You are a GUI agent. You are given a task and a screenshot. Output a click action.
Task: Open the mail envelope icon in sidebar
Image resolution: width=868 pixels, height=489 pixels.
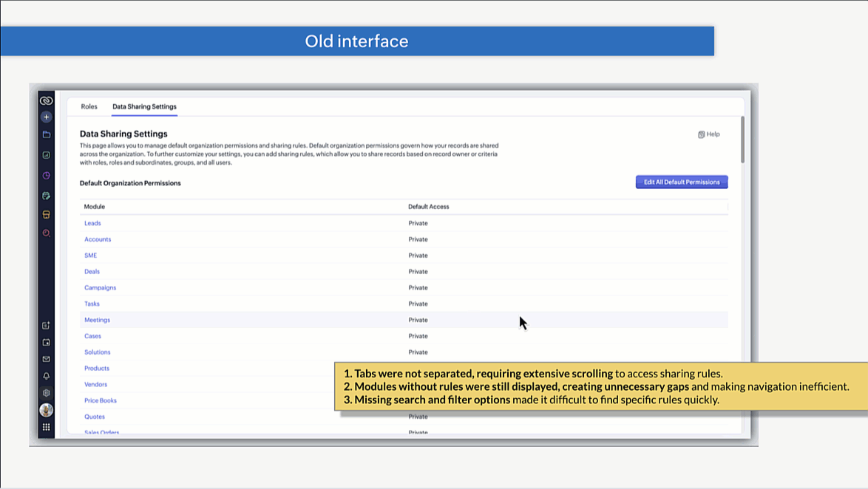tap(46, 359)
